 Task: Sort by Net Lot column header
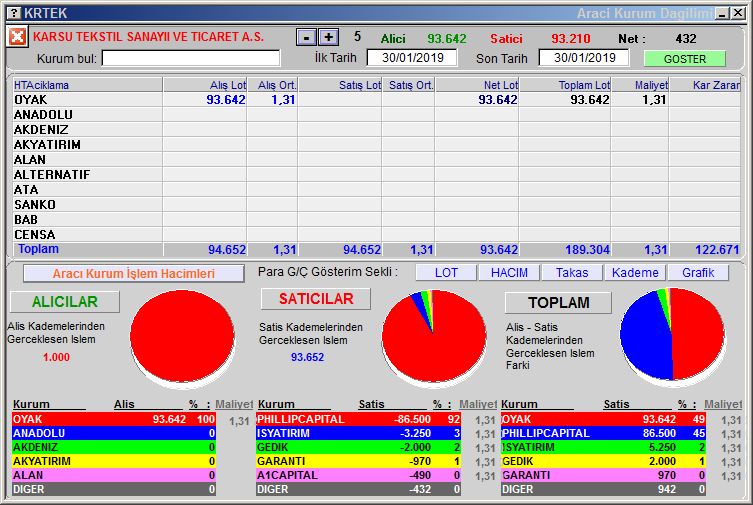point(477,85)
